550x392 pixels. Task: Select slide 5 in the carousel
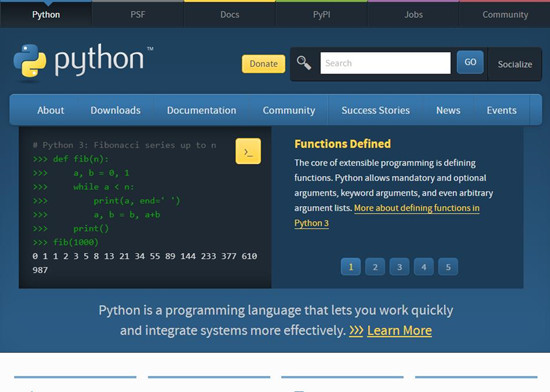448,267
